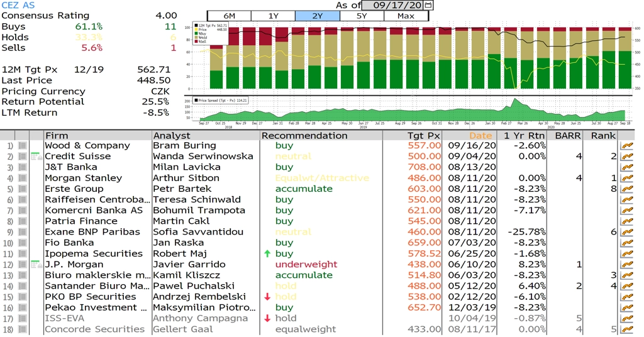Click chart icon in Concorde Securities row

pyautogui.click(x=627, y=329)
